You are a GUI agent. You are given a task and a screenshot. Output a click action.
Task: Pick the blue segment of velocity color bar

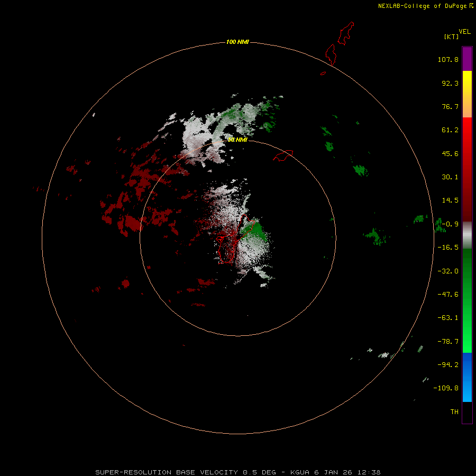(467, 377)
